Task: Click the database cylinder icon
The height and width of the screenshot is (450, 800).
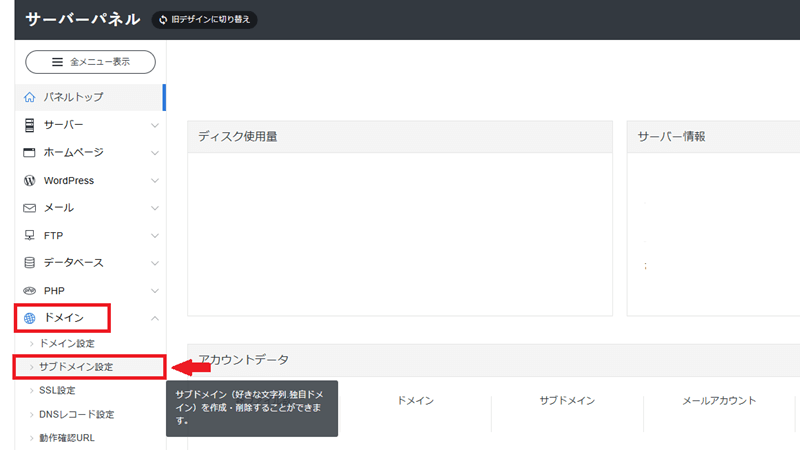Action: click(30, 263)
